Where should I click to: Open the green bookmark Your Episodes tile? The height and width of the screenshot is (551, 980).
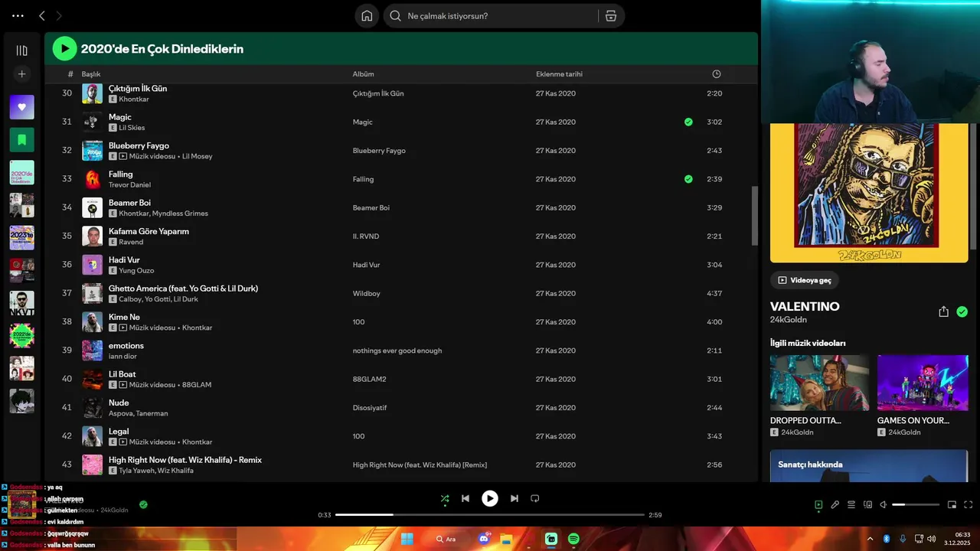[21, 140]
